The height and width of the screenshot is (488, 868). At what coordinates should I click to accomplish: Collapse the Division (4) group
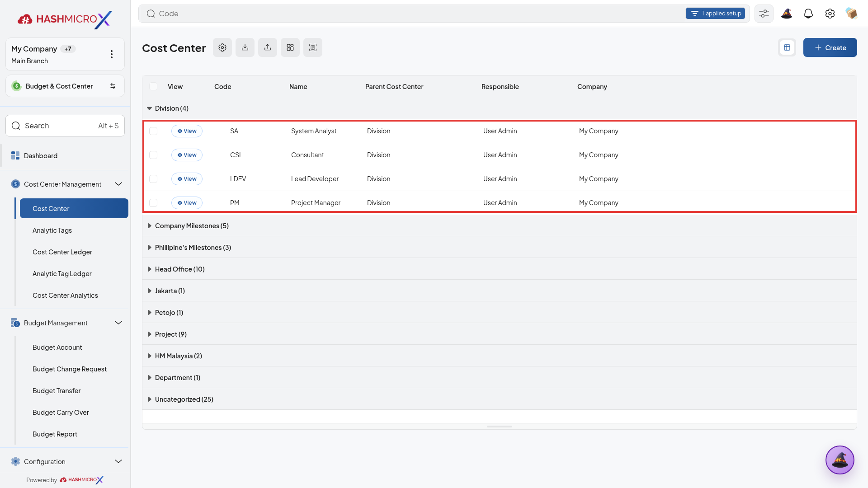(x=149, y=108)
